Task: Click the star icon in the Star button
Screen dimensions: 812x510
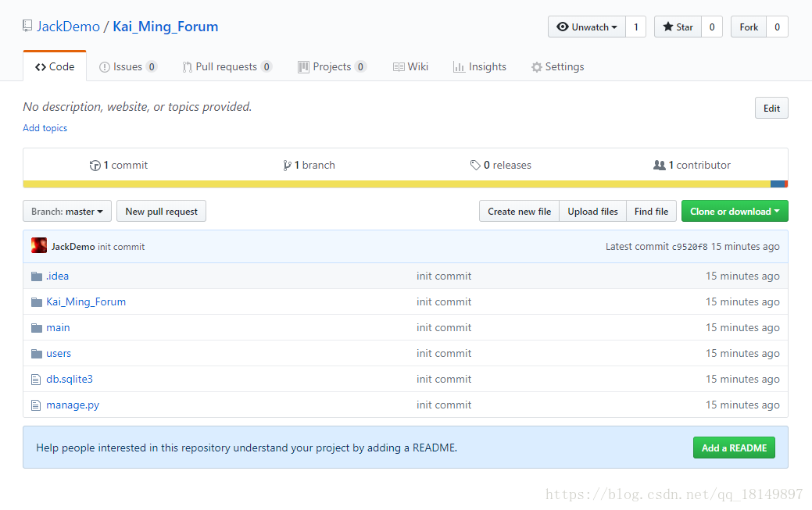Action: pyautogui.click(x=668, y=27)
